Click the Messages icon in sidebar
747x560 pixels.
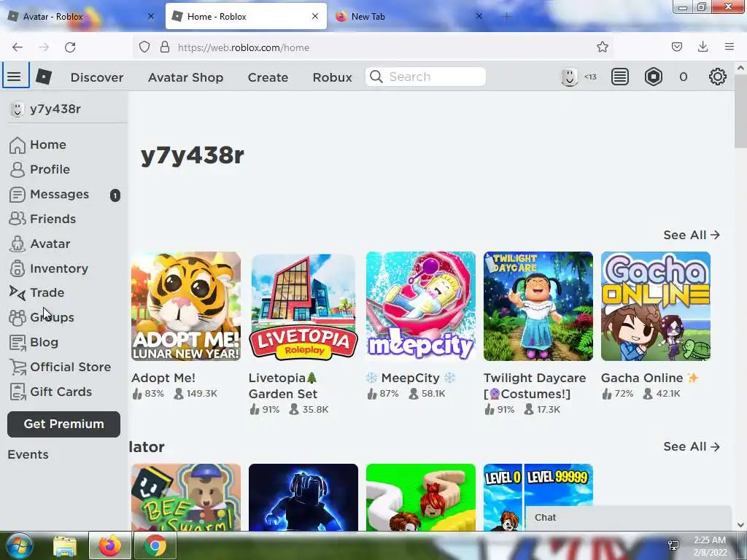pos(18,194)
